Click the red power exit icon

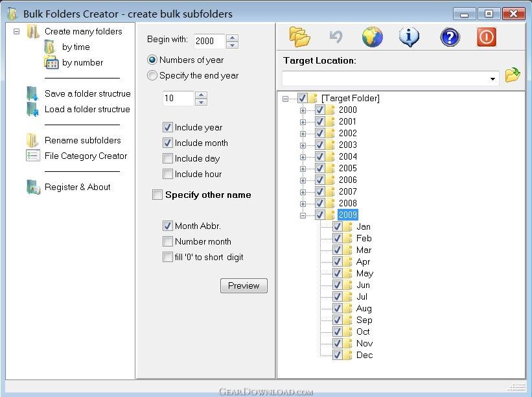(x=486, y=37)
